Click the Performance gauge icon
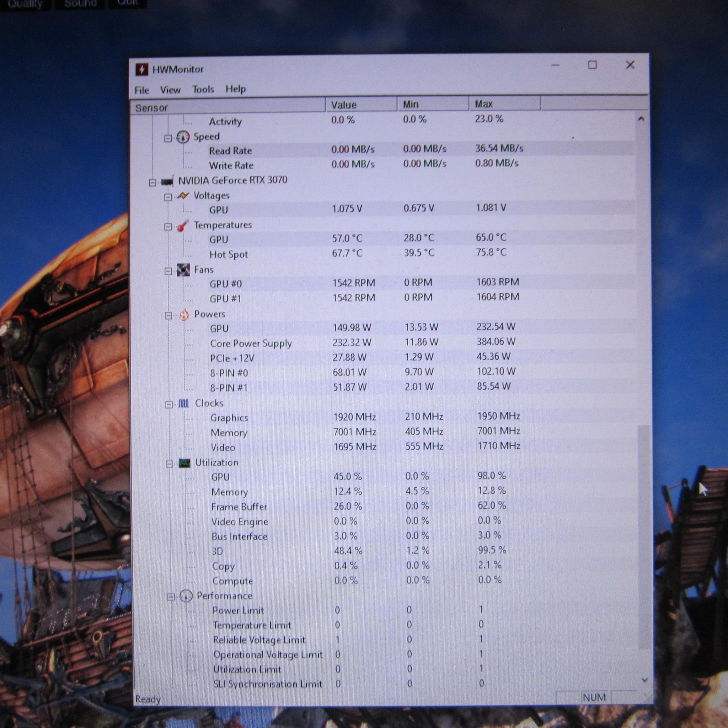The width and height of the screenshot is (728, 728). [186, 596]
